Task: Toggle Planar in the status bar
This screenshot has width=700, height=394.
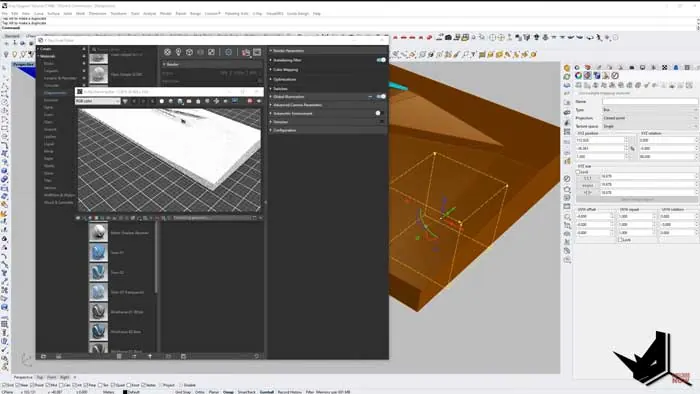Action: pos(214,392)
